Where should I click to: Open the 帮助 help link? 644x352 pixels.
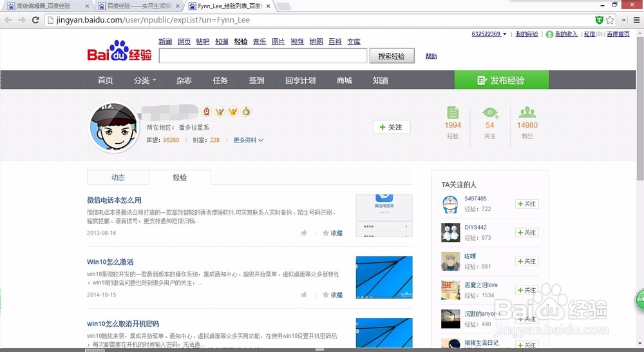(431, 56)
